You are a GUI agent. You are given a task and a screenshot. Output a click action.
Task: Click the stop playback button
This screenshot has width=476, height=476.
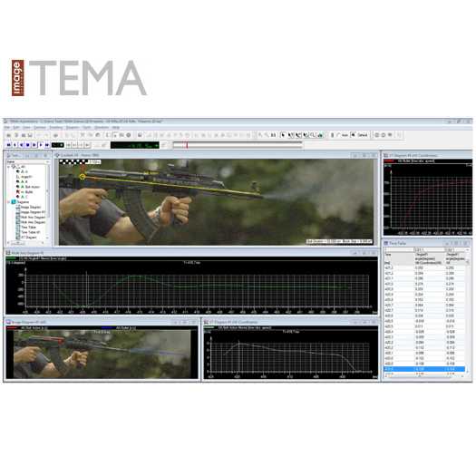27,145
